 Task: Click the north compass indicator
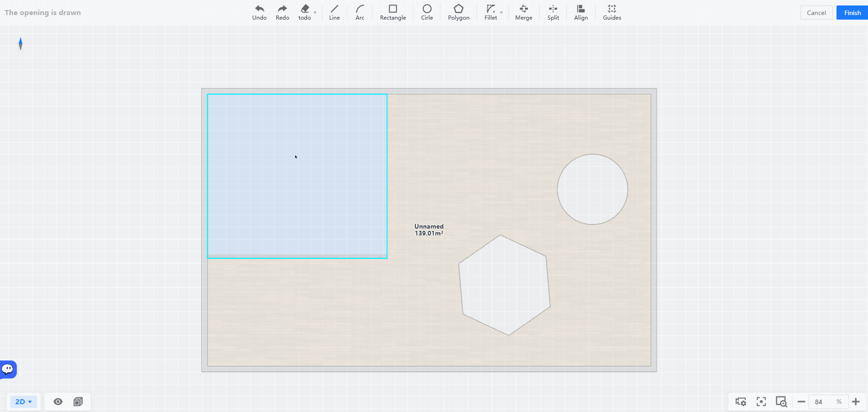(x=21, y=44)
